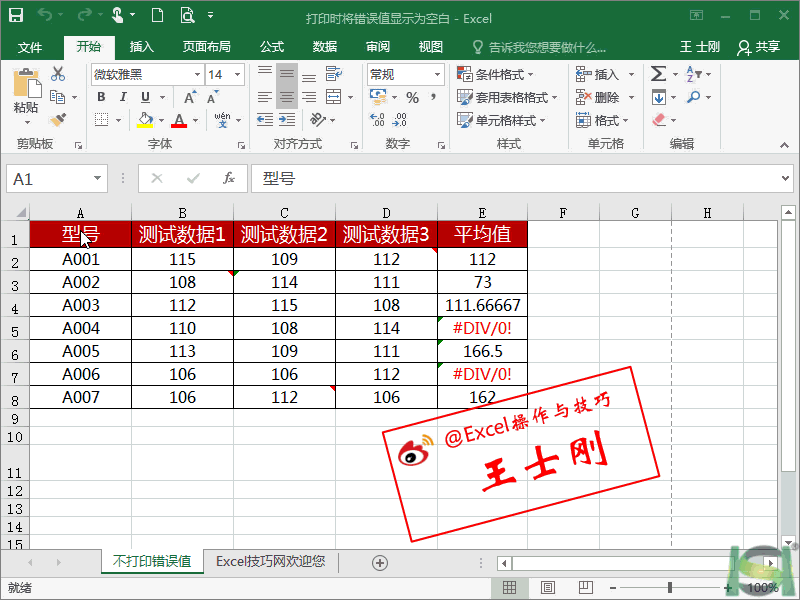Toggle Italic formatting
Viewport: 800px width, 600px height.
point(123,97)
